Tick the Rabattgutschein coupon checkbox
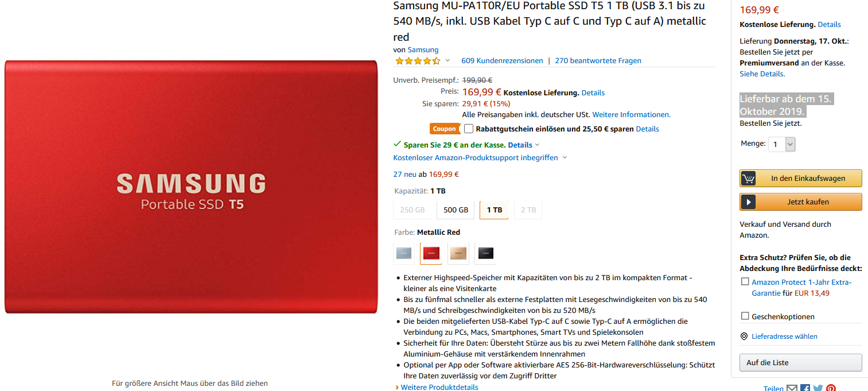Viewport: 868px width, 391px height. (469, 129)
